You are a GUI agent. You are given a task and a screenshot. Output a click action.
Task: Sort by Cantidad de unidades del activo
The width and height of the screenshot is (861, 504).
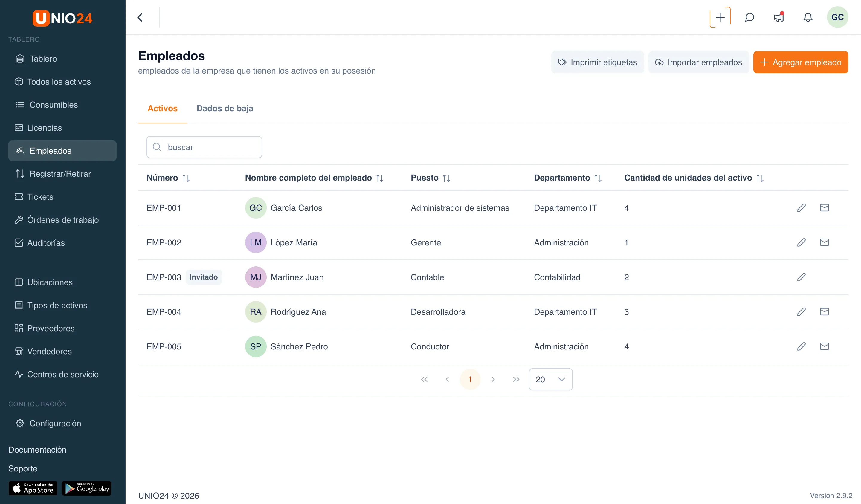tap(760, 178)
